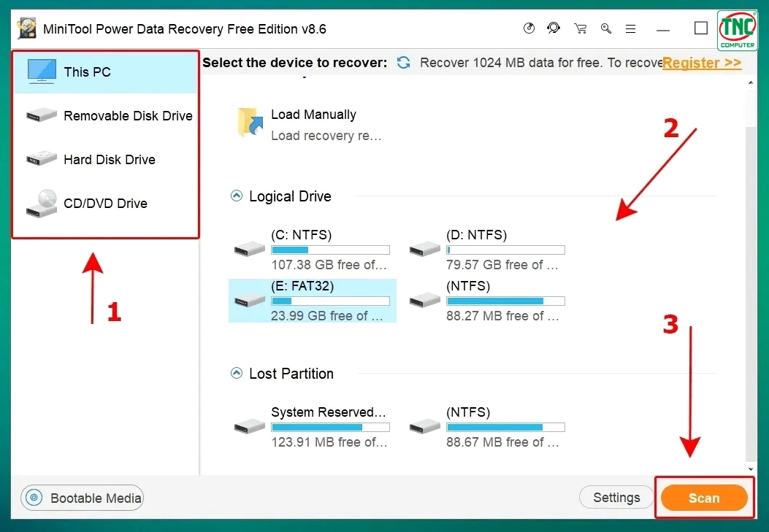
Task: Open the Settings button
Action: [616, 498]
